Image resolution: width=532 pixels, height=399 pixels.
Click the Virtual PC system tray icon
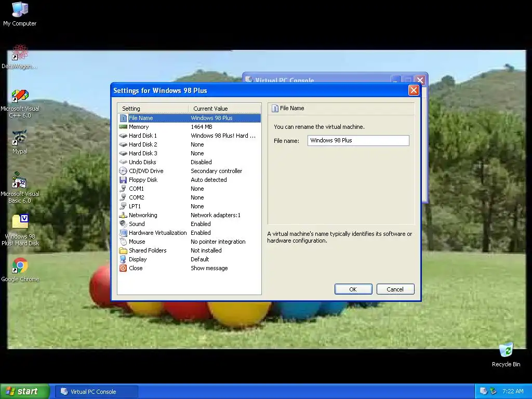484,391
